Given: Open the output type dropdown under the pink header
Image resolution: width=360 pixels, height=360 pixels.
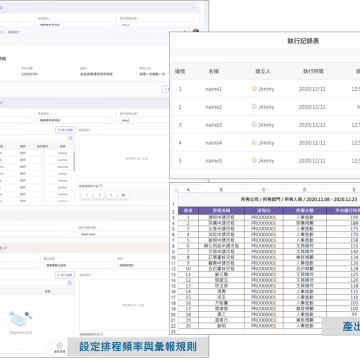Looking at the screenshot, I should [78, 265].
